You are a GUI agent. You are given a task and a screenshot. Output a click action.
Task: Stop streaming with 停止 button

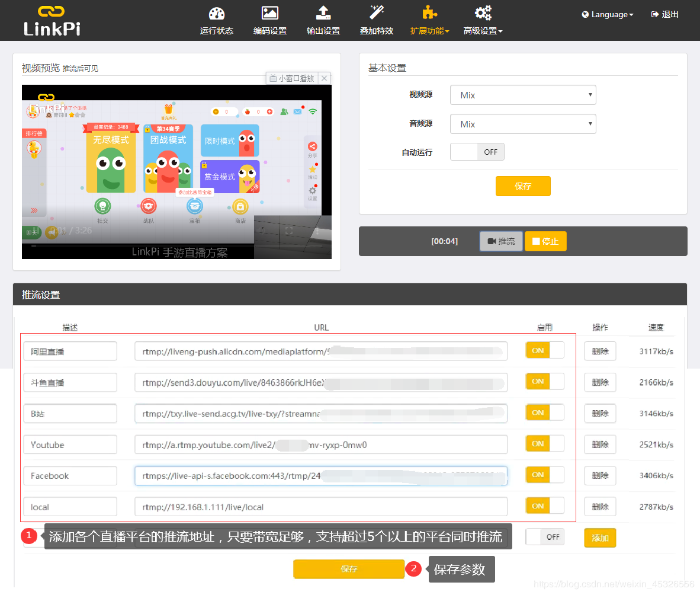click(545, 241)
